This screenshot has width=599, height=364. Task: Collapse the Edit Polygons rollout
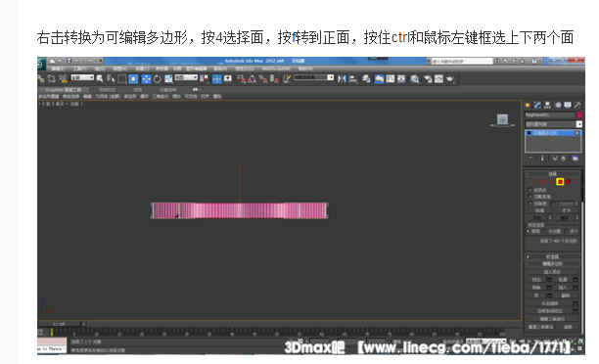(x=552, y=263)
